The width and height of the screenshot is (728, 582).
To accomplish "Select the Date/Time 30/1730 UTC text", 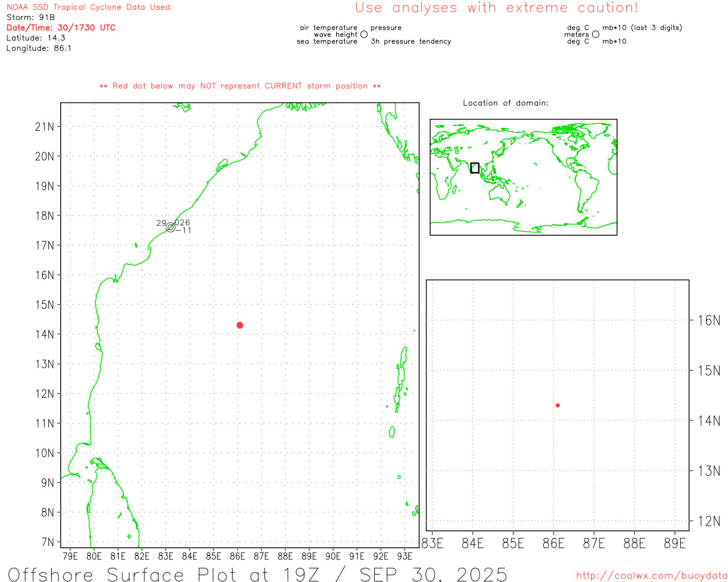I will (61, 28).
